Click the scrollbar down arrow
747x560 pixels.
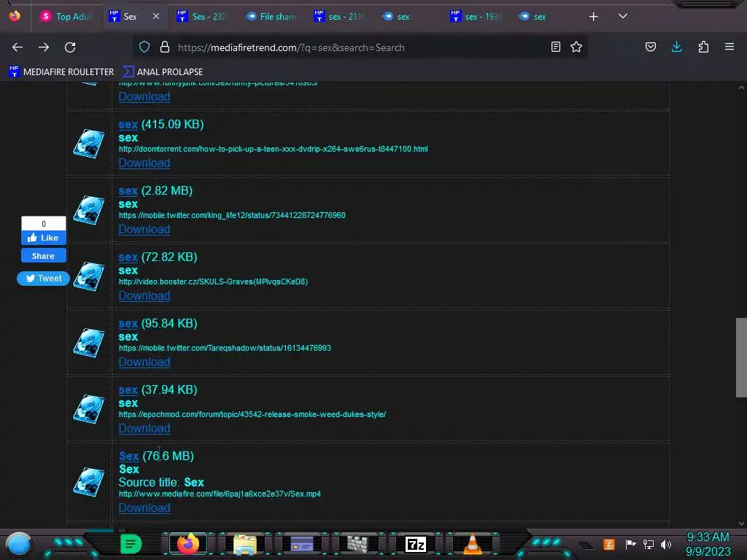click(741, 523)
